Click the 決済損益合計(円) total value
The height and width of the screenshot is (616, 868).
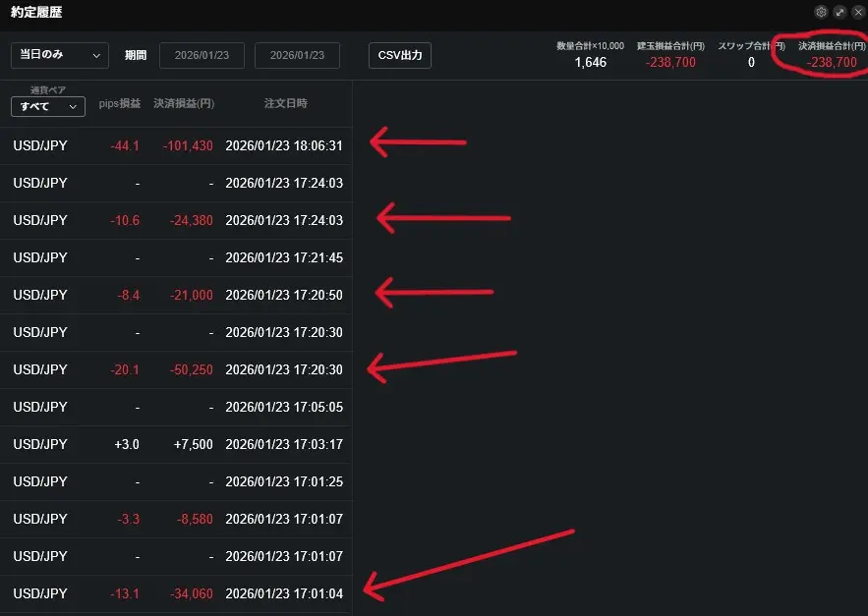pyautogui.click(x=831, y=62)
